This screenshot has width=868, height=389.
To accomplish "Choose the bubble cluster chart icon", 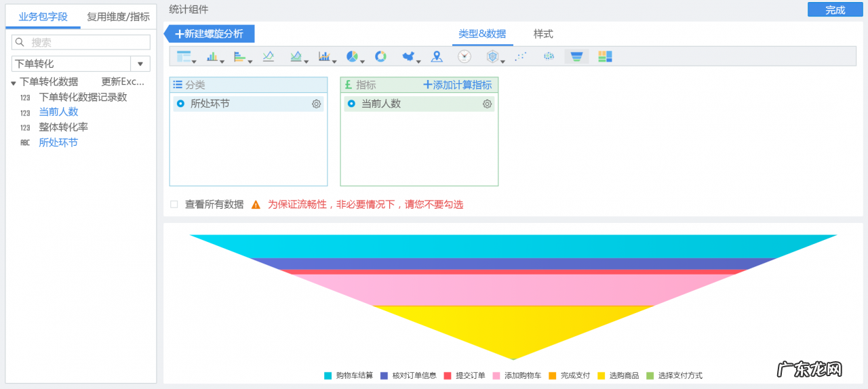I will point(549,56).
